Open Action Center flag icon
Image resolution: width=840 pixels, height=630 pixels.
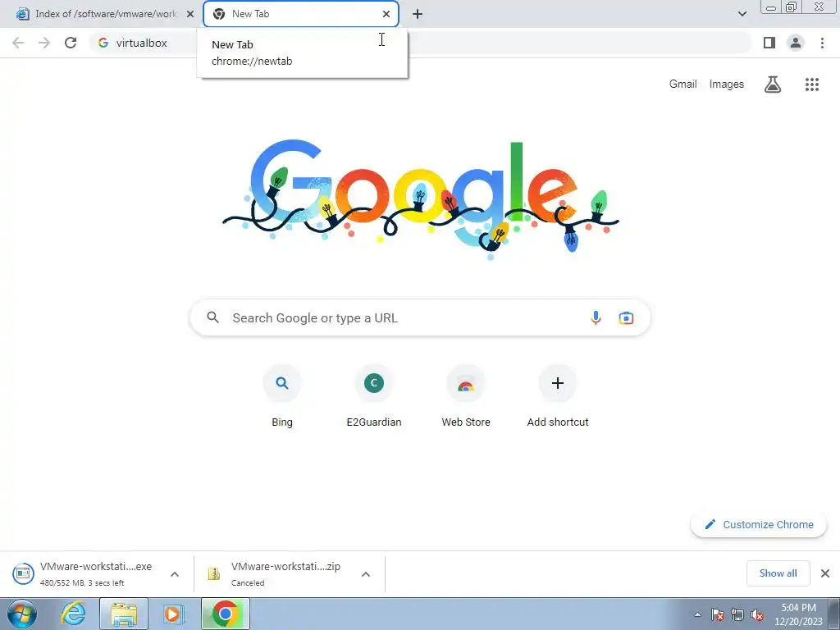click(718, 614)
